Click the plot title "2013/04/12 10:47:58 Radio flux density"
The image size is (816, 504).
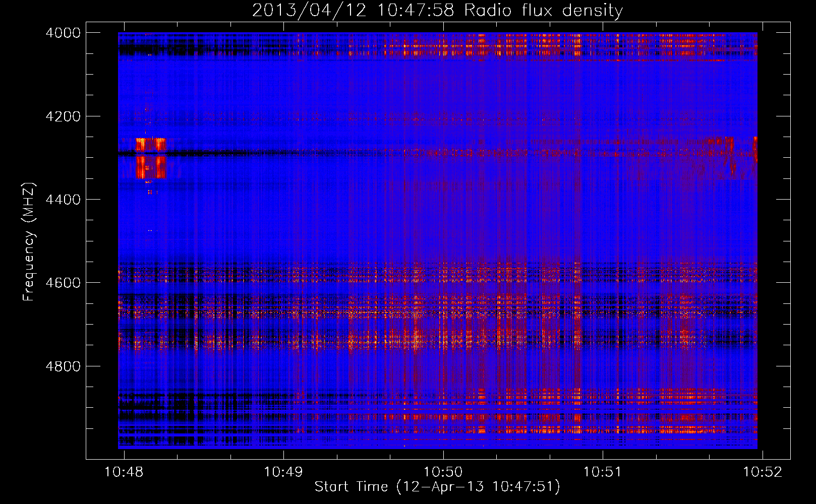click(437, 11)
